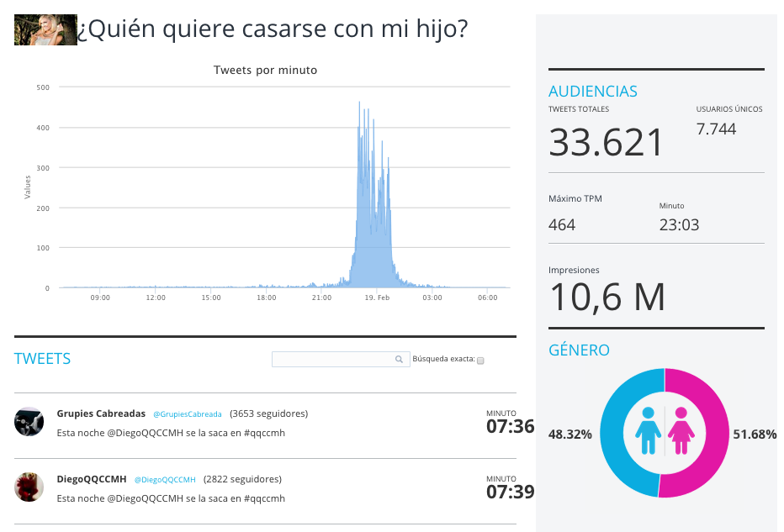Click the TWEETS section heading
This screenshot has width=784, height=532.
[x=43, y=359]
